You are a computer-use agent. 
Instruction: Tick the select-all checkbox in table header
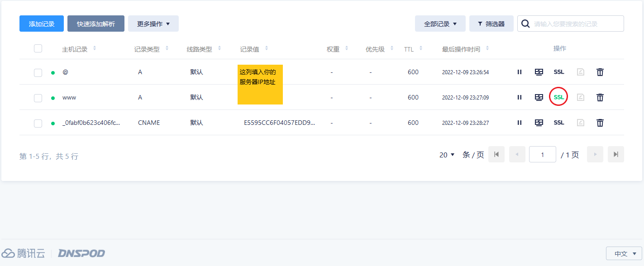pos(38,48)
